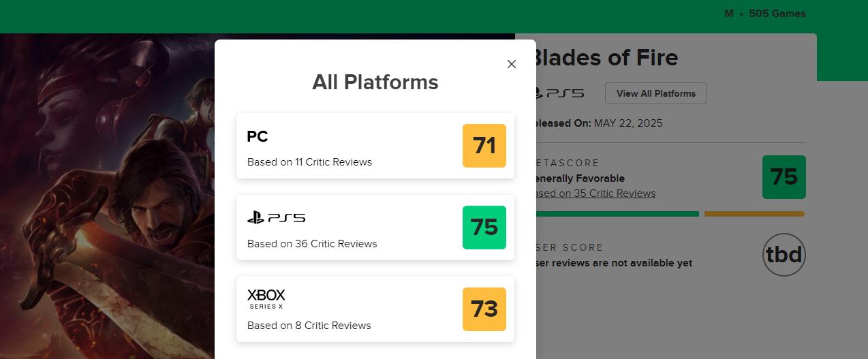Open 'Based on 11 Critic Reviews' for PC
Screen dimensions: 868x359
[309, 162]
